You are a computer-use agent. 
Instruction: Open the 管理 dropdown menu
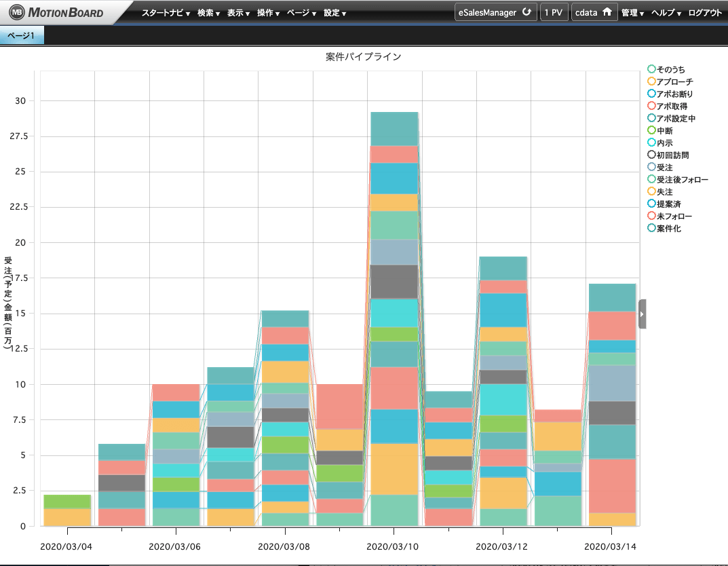(632, 13)
